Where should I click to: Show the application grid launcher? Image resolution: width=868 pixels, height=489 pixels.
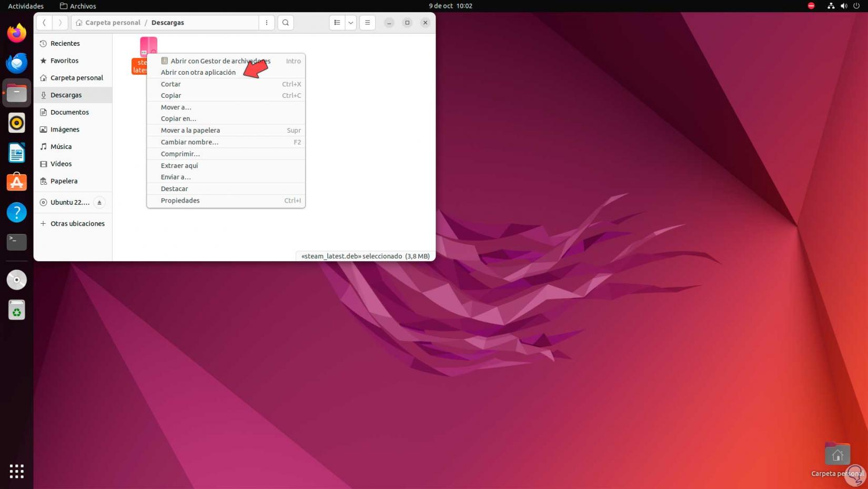click(16, 471)
